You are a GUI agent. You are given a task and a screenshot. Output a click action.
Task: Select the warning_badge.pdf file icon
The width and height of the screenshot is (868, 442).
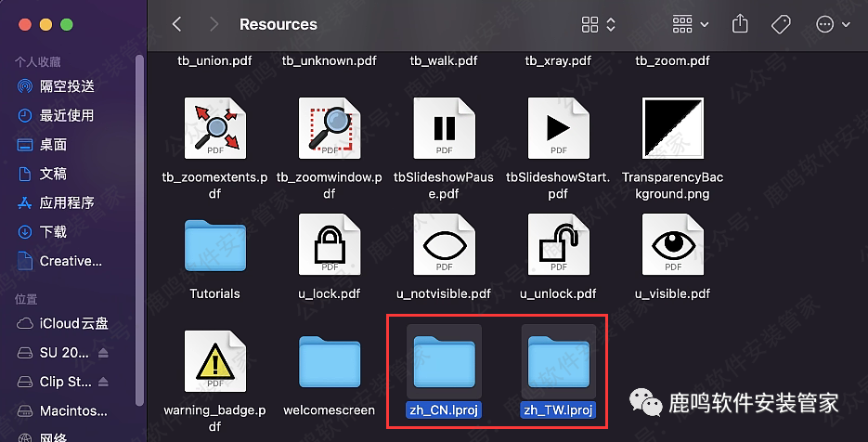tap(214, 361)
